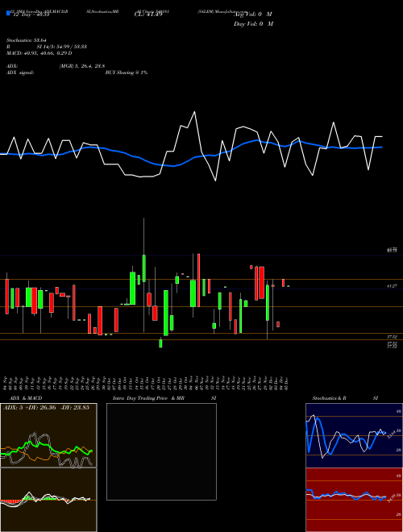This screenshot has width=403, height=532.
Task: Click the 'CL: 41.49' closing price label
Action: pos(148,15)
